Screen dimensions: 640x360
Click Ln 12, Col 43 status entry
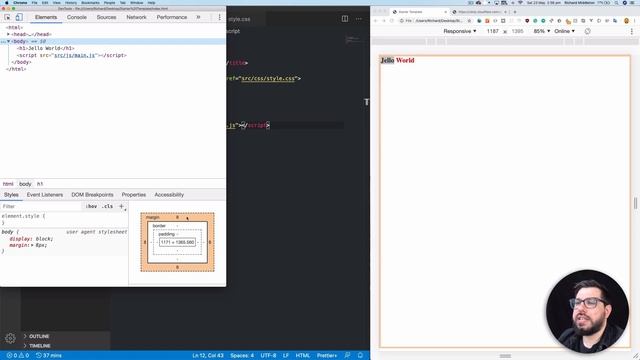pos(208,356)
